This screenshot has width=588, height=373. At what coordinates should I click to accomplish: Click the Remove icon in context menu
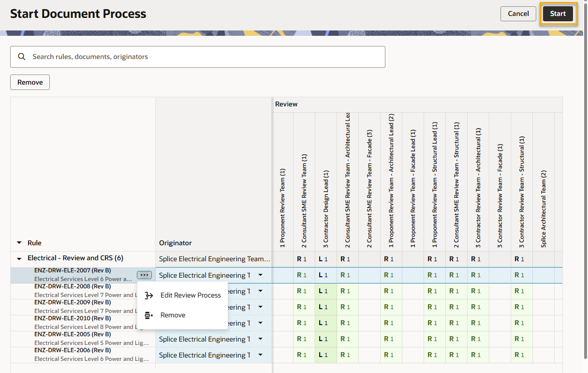pyautogui.click(x=149, y=315)
